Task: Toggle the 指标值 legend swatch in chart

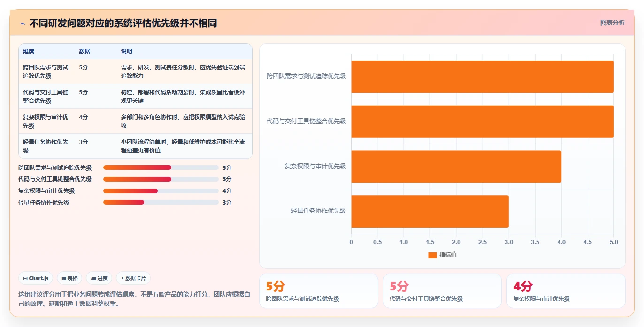Action: (432, 255)
